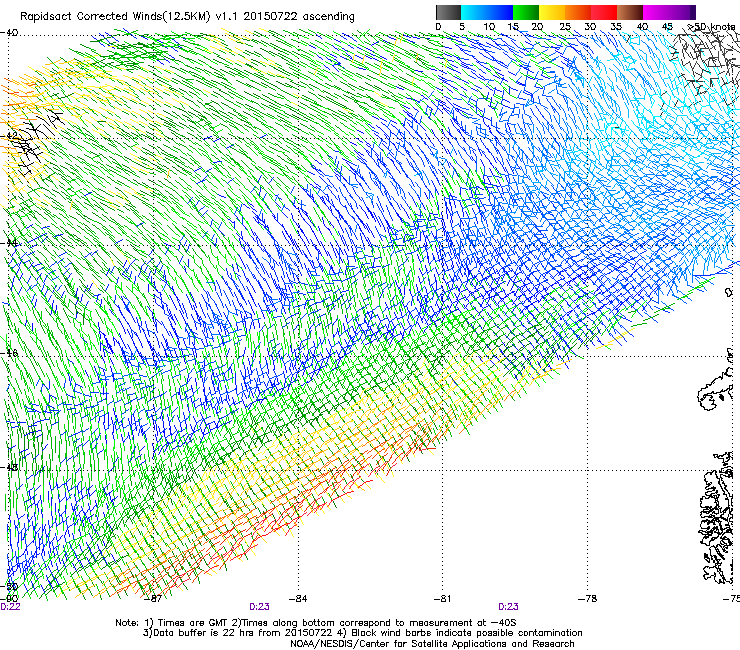Click the 'Data buffer is 22 hrs' note line
740x650 pixels.
click(236, 633)
